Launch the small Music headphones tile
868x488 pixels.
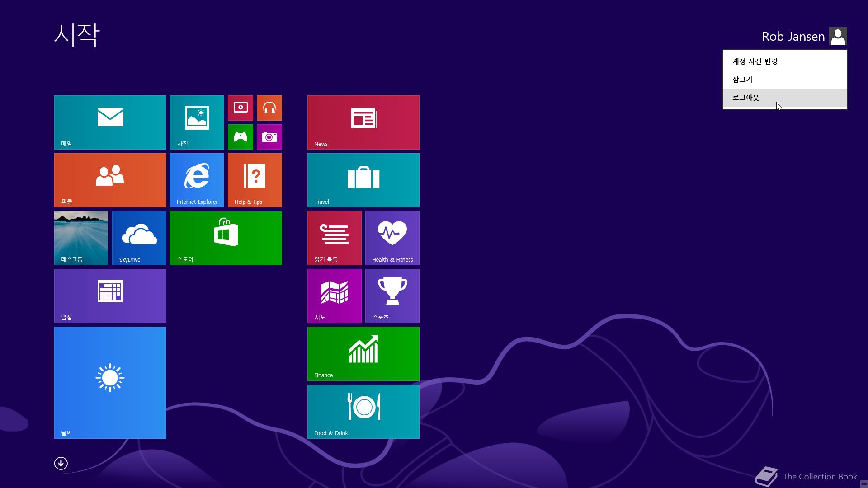(x=269, y=108)
